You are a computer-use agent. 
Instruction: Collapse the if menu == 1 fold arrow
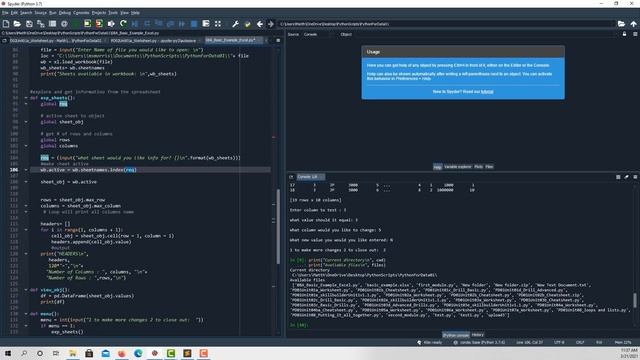point(26,326)
